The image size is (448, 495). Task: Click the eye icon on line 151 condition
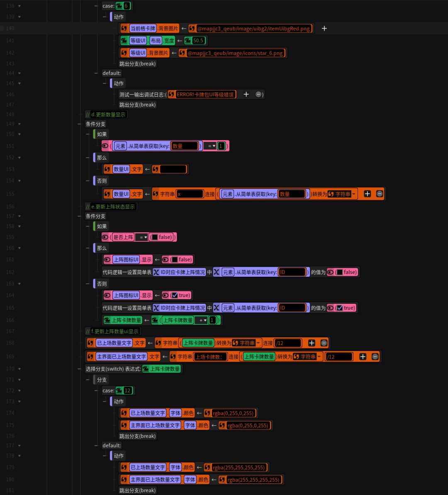coord(105,146)
